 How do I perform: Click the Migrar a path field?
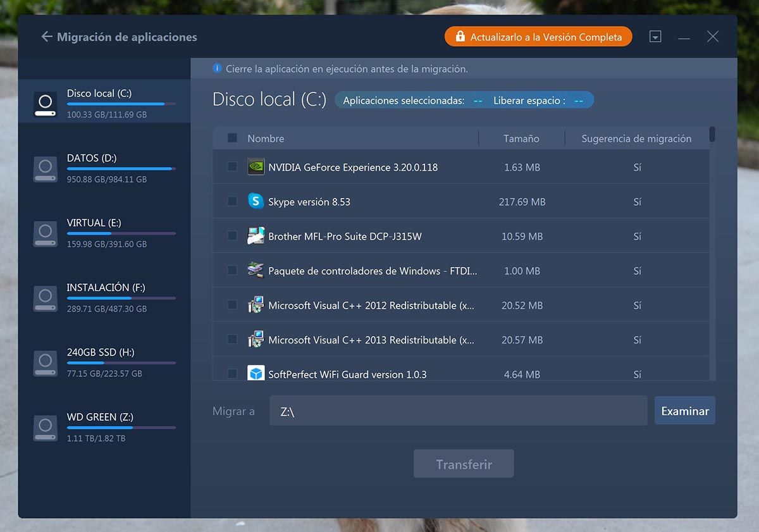tap(459, 411)
